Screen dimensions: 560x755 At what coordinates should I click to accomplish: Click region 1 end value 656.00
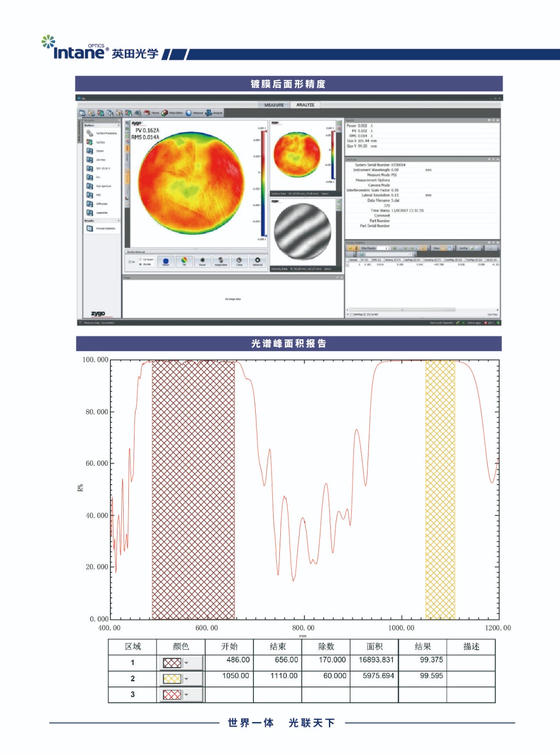click(x=286, y=660)
